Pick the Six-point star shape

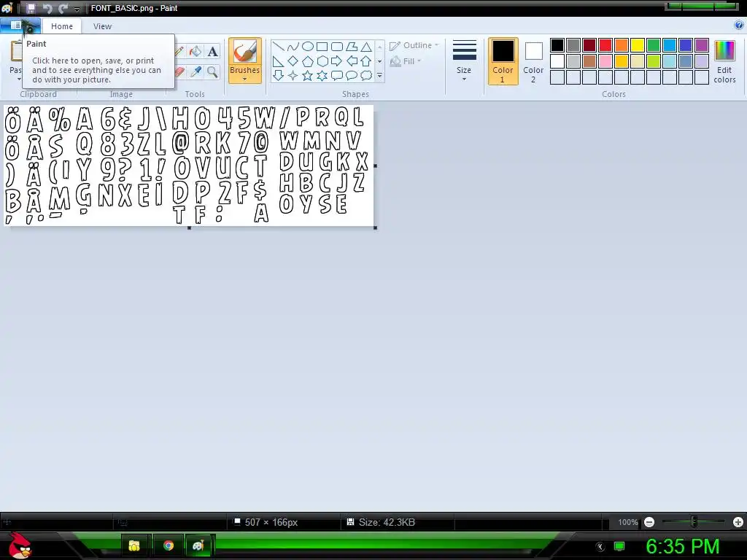[x=322, y=75]
